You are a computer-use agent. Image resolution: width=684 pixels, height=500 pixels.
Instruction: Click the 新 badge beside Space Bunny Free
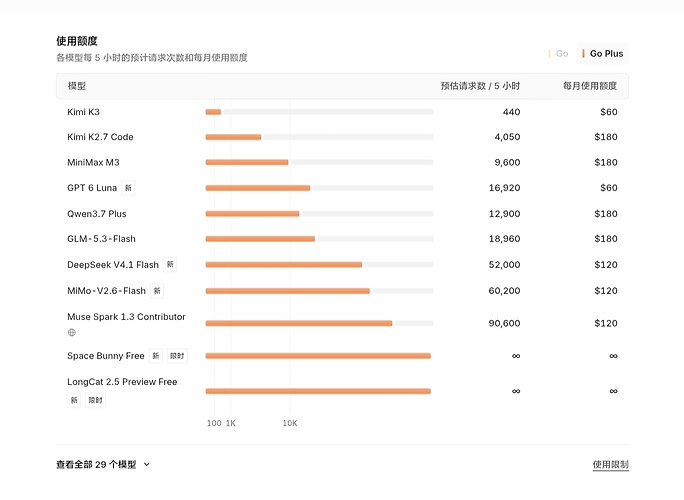(x=156, y=356)
